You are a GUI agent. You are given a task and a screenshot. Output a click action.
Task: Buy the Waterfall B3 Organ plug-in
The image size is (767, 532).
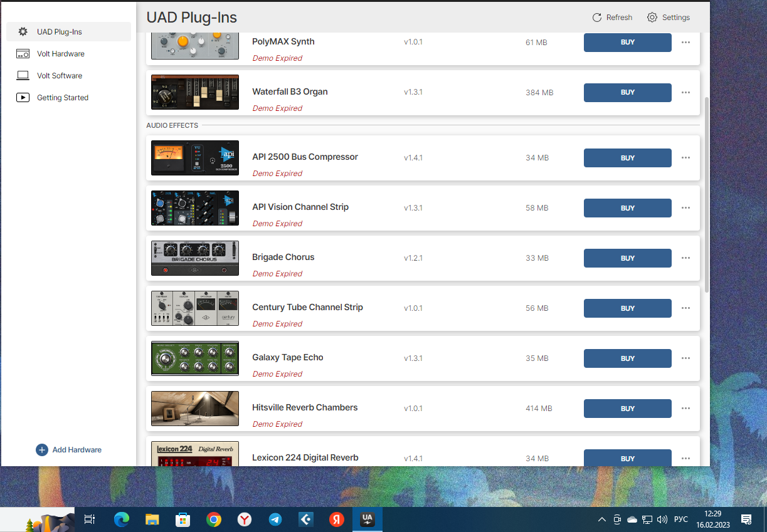[628, 93]
